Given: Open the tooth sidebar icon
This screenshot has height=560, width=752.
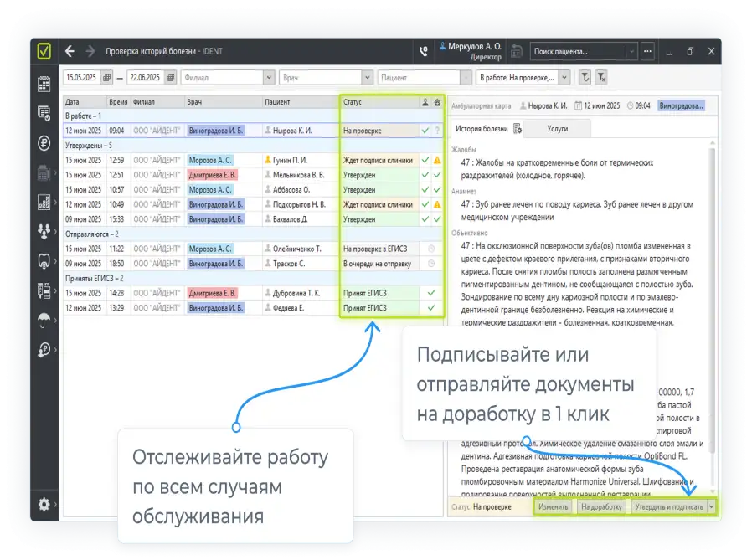Looking at the screenshot, I should pos(44,260).
